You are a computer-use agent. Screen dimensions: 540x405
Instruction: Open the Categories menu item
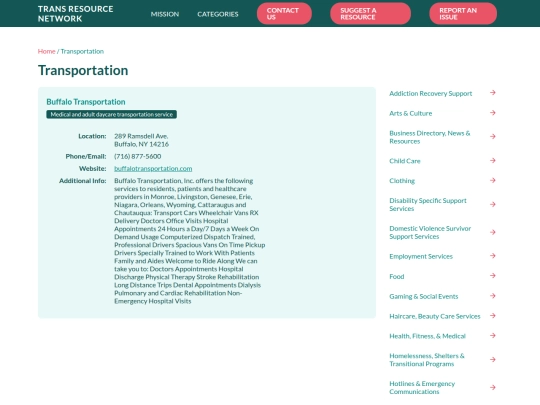pyautogui.click(x=218, y=14)
